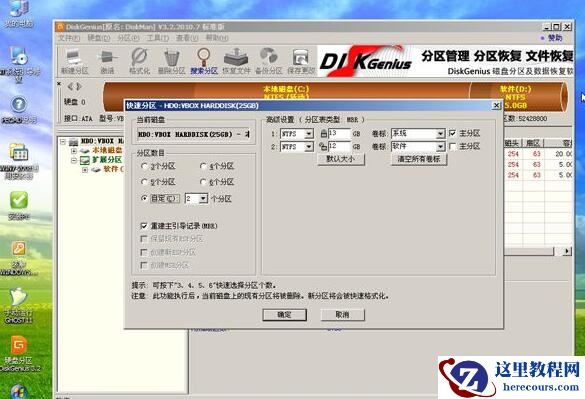Select the 6个分区 radio button
The height and width of the screenshot is (399, 585).
(x=203, y=182)
